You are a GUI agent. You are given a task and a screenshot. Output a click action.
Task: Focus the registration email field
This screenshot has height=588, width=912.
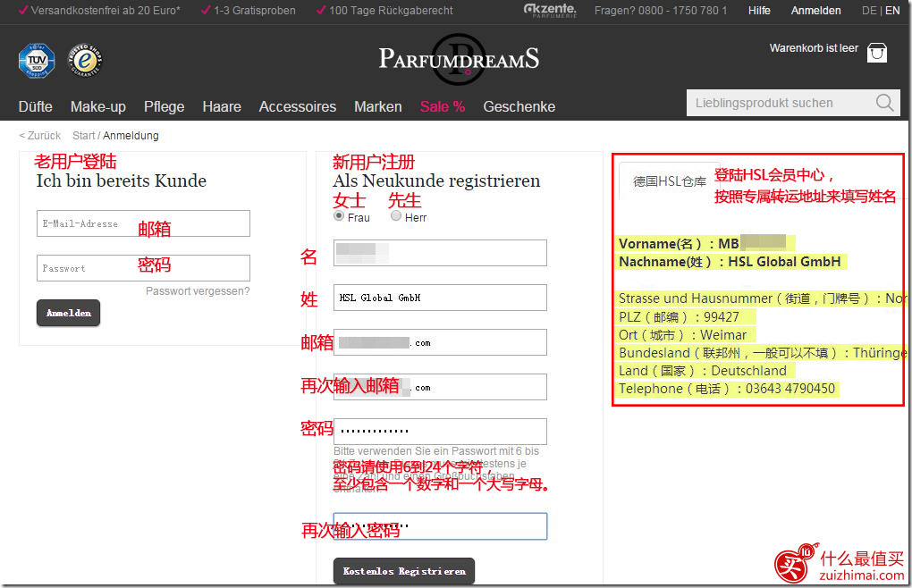pyautogui.click(x=440, y=342)
